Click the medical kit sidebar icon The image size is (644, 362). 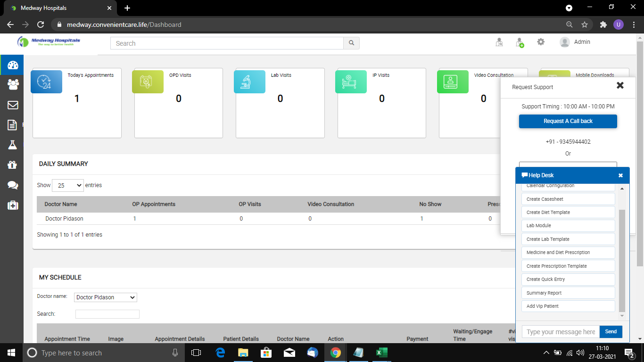13,205
